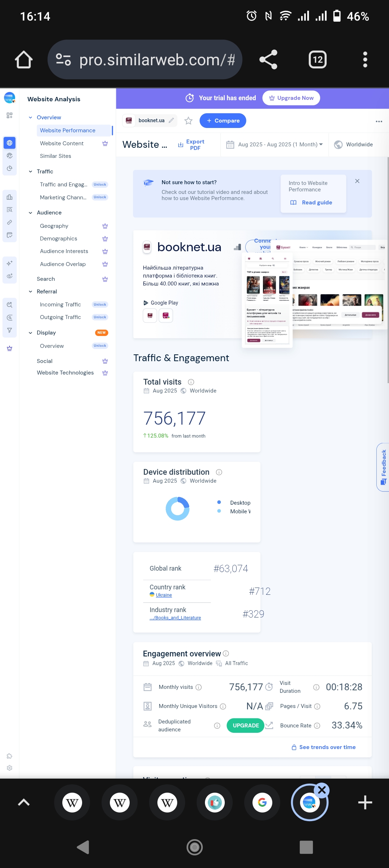Click the device distribution donut chart
Viewport: 389px width, 868px height.
[178, 509]
